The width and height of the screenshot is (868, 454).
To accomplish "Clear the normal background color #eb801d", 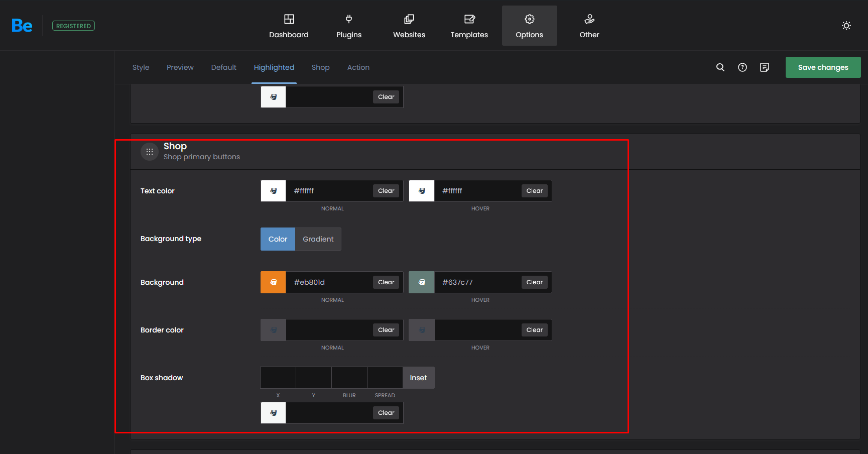I will (386, 282).
